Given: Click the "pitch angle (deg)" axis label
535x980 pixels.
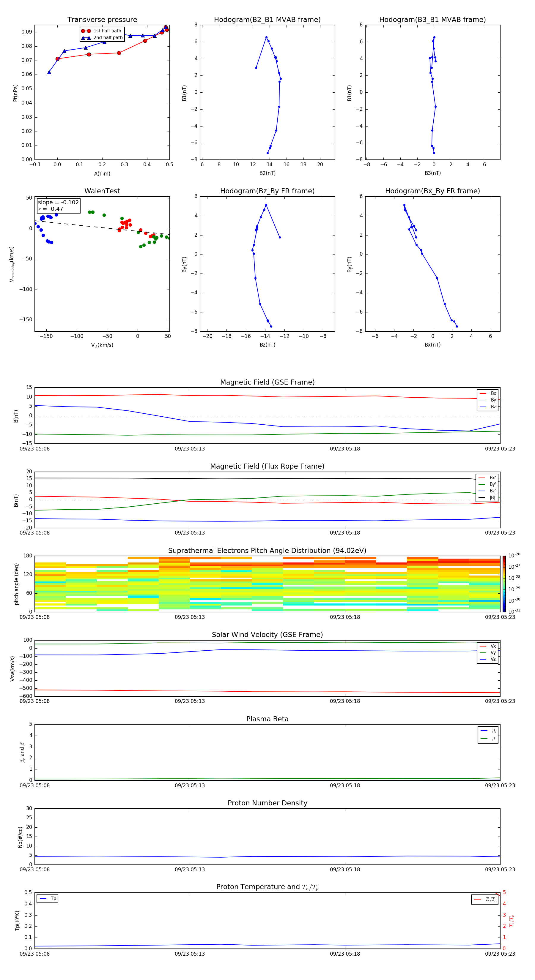Looking at the screenshot, I should 16,584.
